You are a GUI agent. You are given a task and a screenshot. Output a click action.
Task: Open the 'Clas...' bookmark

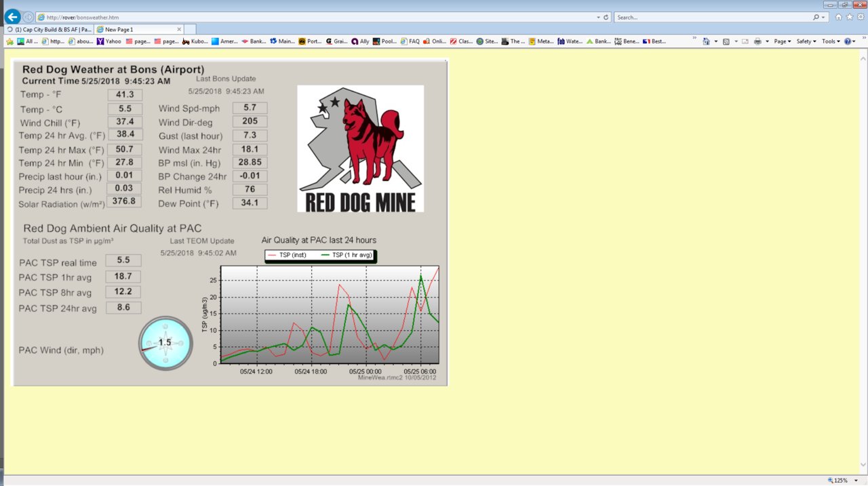(x=462, y=41)
